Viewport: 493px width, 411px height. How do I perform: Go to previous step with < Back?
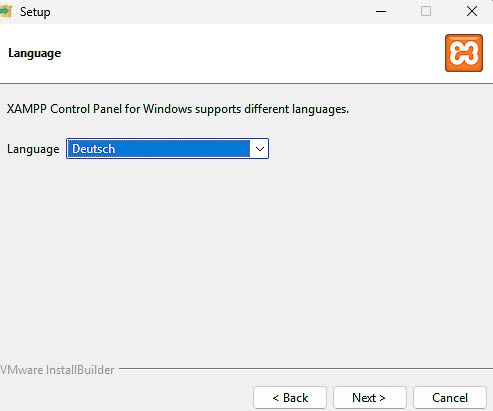click(290, 397)
